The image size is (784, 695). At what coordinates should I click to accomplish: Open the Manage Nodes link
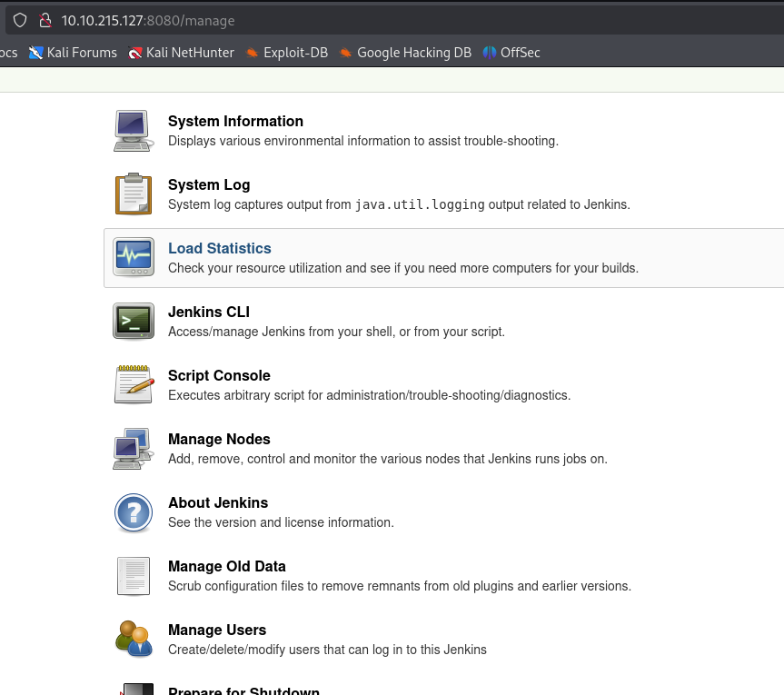point(219,439)
